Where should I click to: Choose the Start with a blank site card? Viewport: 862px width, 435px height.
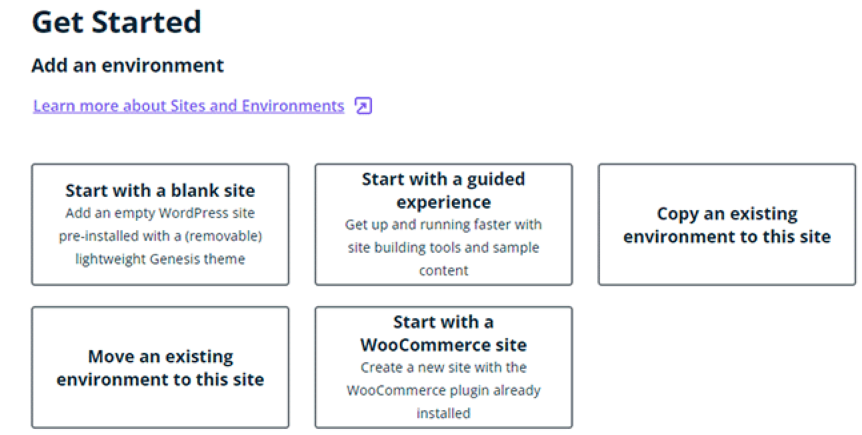160,224
